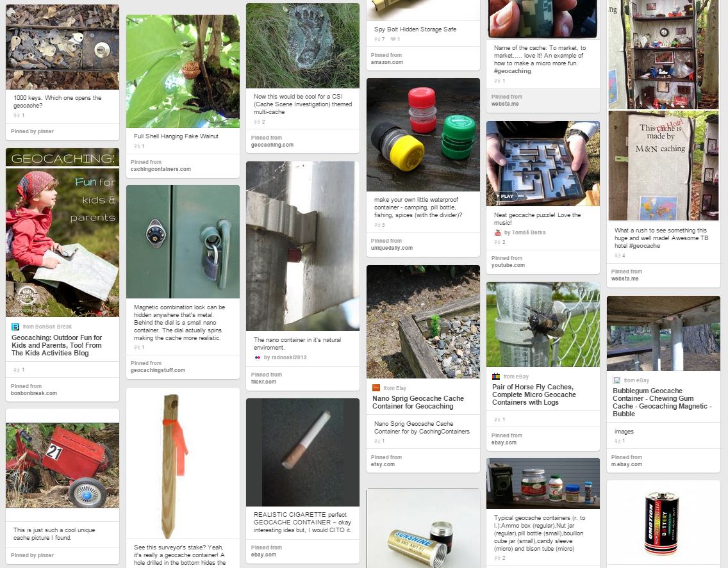
Task: Click the BonBon Break source icon
Action: (x=15, y=327)
